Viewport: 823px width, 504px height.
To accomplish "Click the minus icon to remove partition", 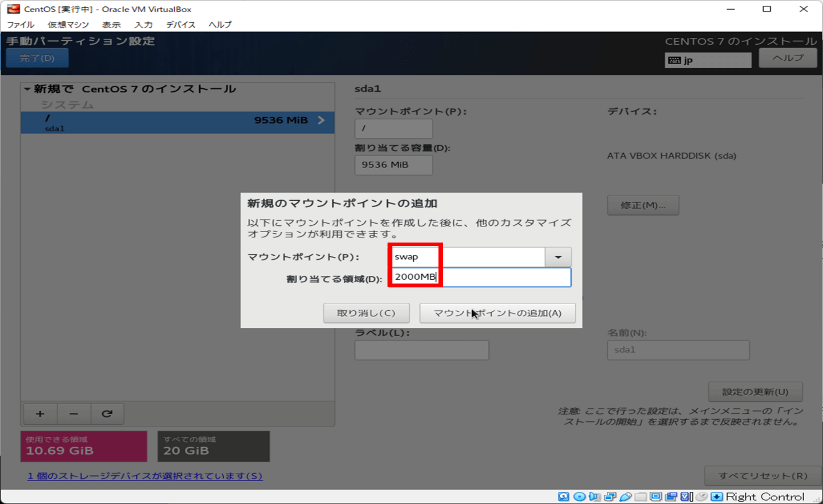I will tap(73, 413).
